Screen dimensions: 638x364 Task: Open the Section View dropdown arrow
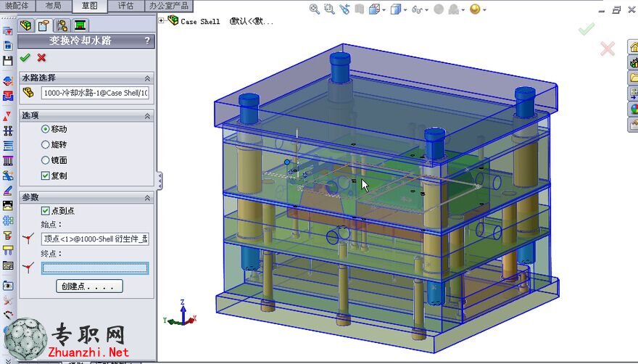click(384, 9)
